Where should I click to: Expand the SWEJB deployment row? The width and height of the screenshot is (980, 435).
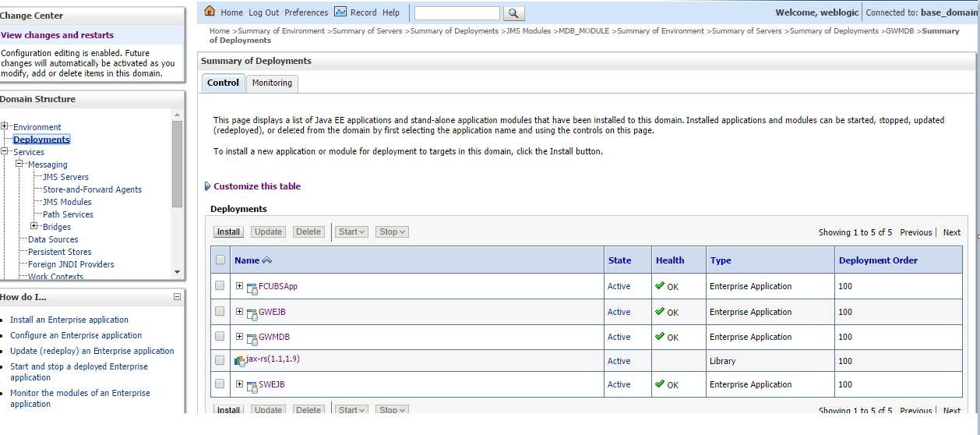239,384
